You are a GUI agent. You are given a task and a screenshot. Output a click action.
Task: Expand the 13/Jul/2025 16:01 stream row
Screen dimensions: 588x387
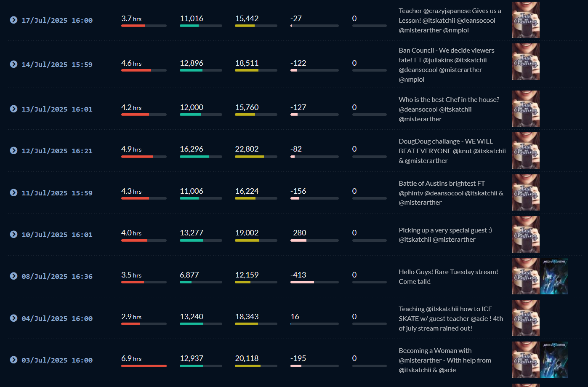tap(13, 109)
